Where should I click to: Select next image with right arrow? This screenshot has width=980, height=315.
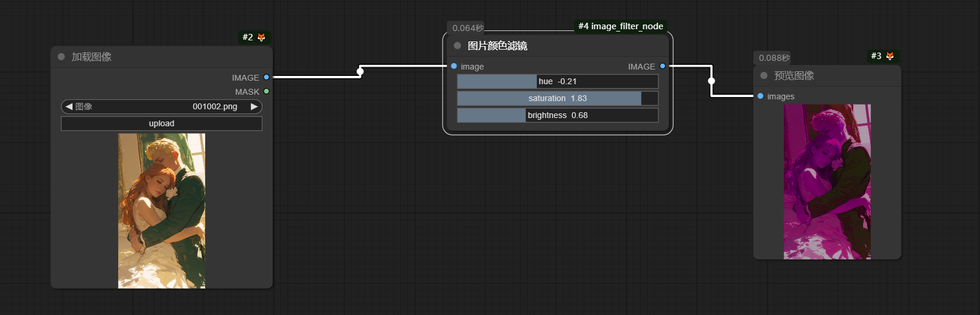coord(254,106)
